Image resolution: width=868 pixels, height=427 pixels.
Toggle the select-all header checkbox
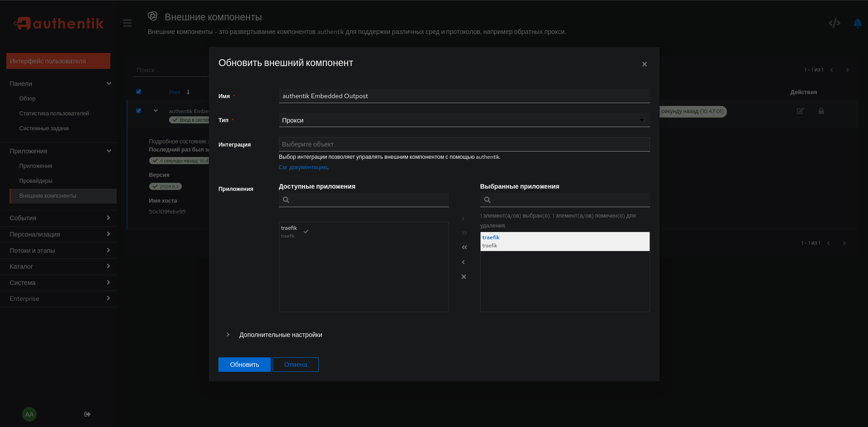coord(139,92)
